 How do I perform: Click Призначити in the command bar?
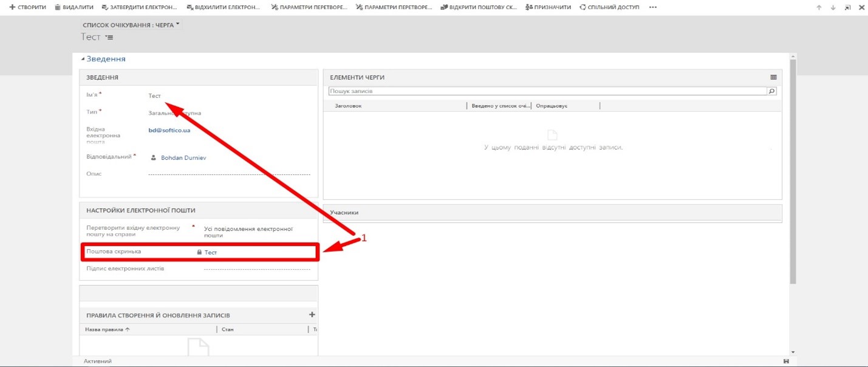click(548, 7)
